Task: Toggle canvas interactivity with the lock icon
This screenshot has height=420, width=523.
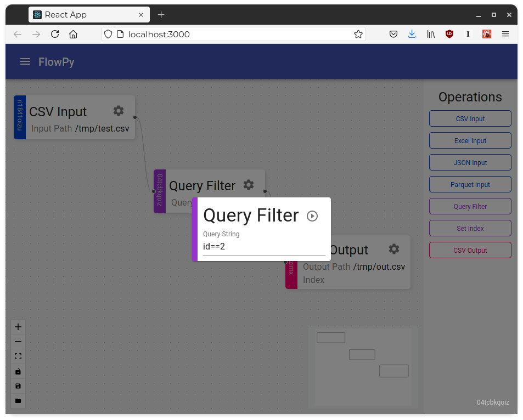Action: pyautogui.click(x=18, y=371)
